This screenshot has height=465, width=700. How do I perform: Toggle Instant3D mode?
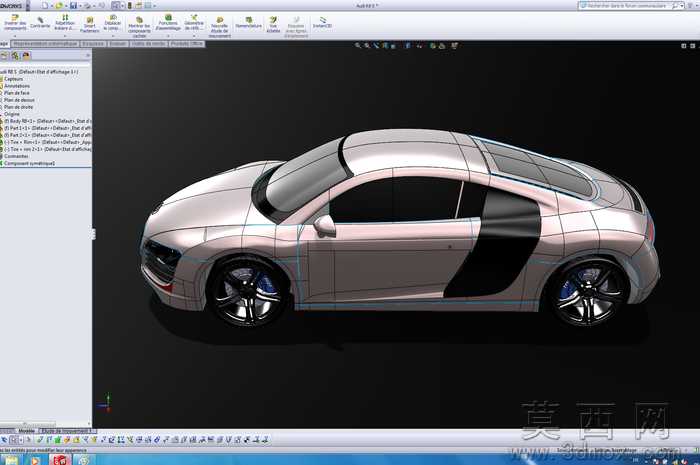[322, 23]
